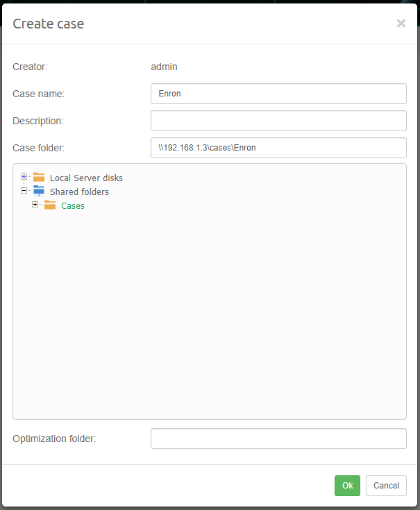Viewport: 420px width, 510px height.
Task: Click into the empty Description field
Action: tap(278, 121)
